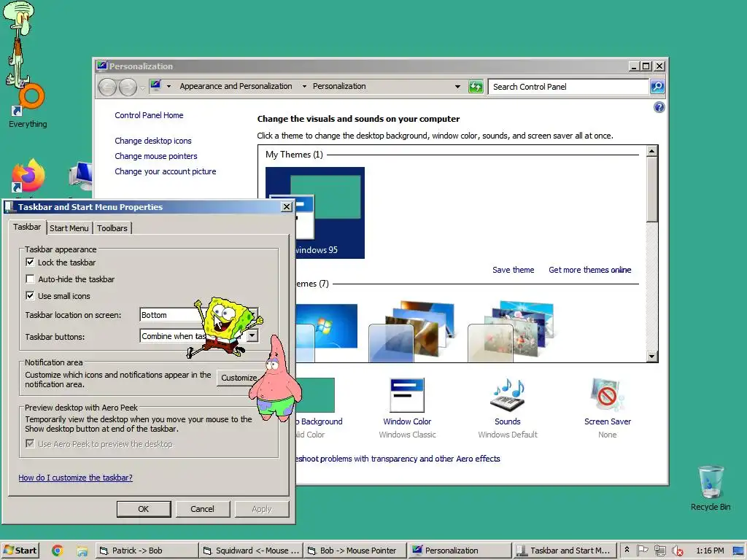Switch to the Toolbars tab
This screenshot has width=747, height=560.
coord(112,228)
